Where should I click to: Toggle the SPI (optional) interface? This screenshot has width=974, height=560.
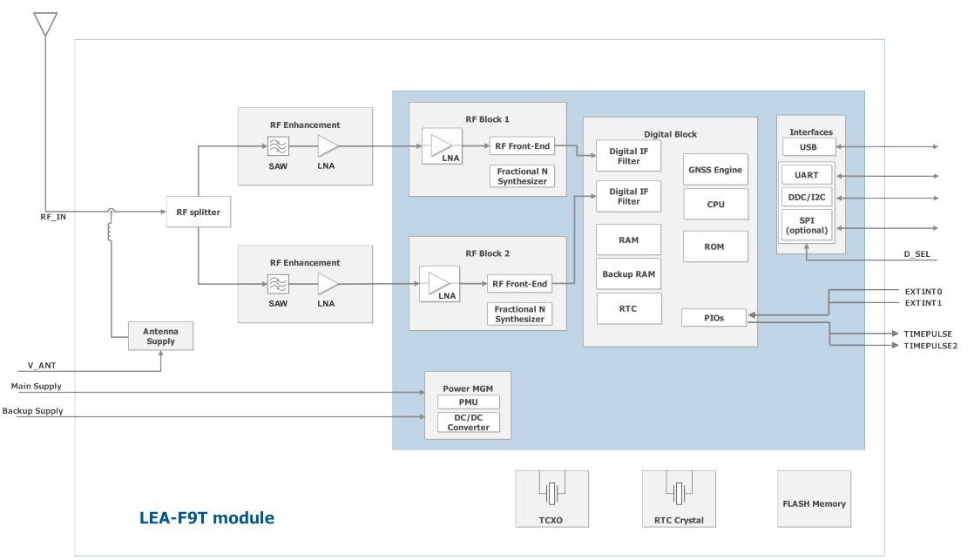[806, 225]
